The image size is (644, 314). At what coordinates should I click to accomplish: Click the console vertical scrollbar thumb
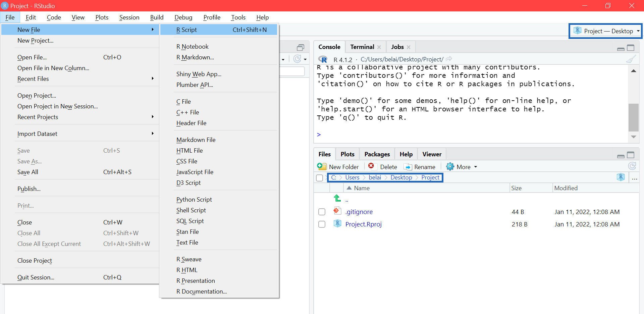(634, 117)
